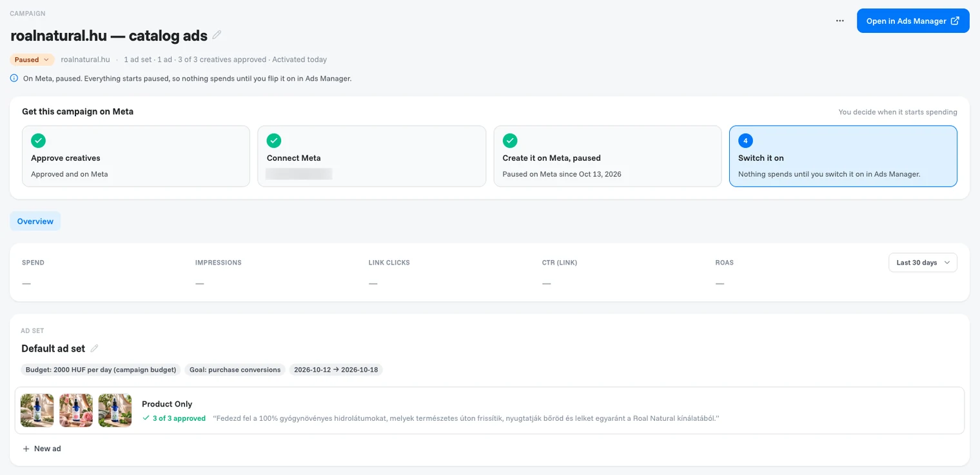Click Open in Ads Manager button

[913, 21]
